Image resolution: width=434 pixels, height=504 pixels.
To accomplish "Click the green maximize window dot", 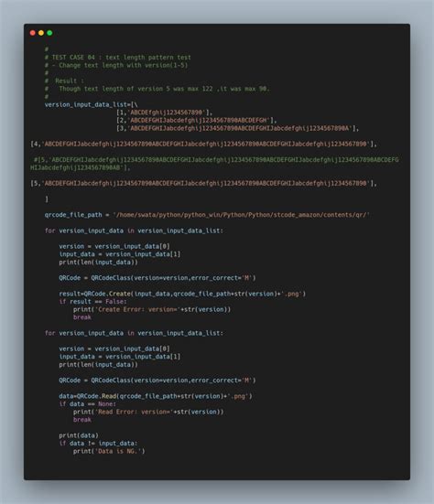I will point(49,33).
